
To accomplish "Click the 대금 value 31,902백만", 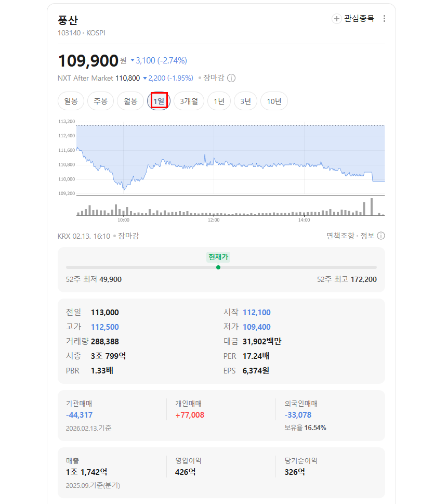I will 262,341.
